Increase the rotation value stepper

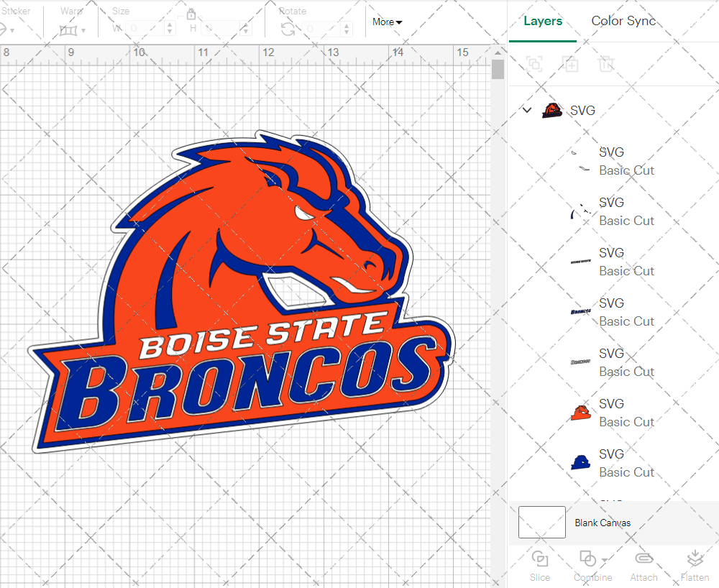[x=346, y=27]
